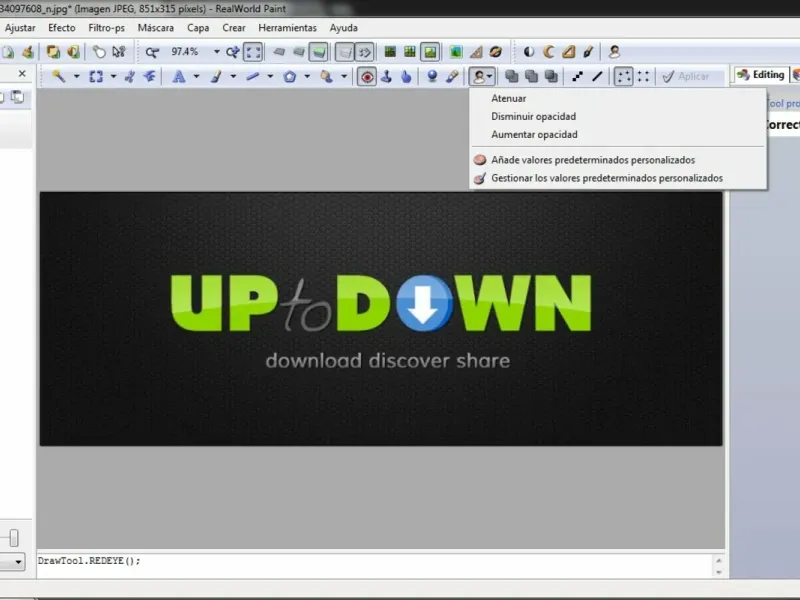Select the Magic wand tool

59,77
